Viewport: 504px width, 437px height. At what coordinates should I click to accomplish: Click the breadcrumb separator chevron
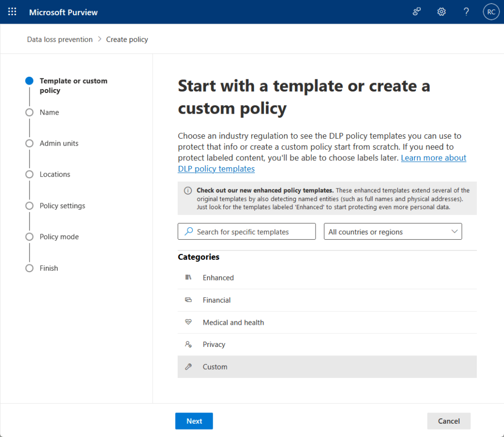(99, 39)
